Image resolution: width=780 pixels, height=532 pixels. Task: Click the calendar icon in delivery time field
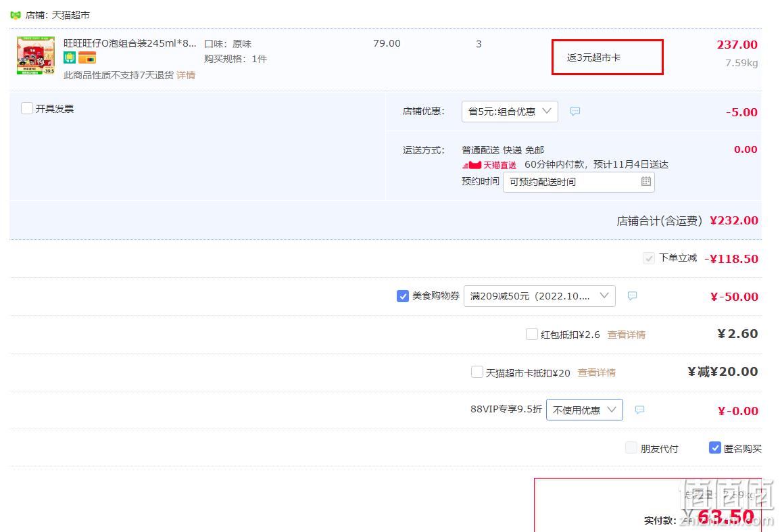point(645,182)
